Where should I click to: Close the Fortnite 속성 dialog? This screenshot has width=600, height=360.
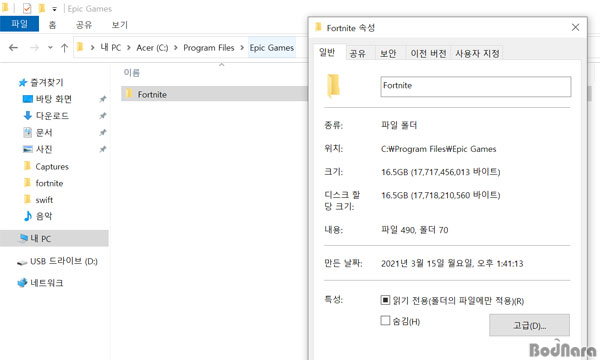[x=576, y=27]
